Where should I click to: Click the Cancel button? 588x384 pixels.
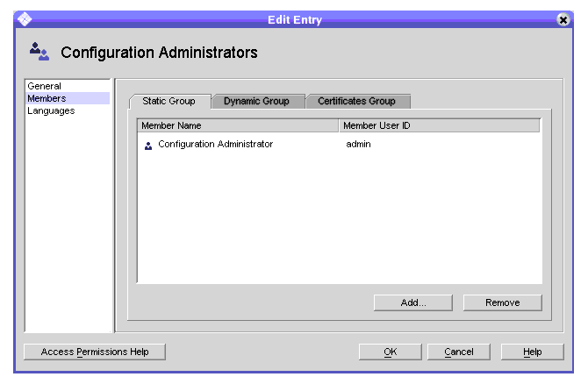(459, 352)
